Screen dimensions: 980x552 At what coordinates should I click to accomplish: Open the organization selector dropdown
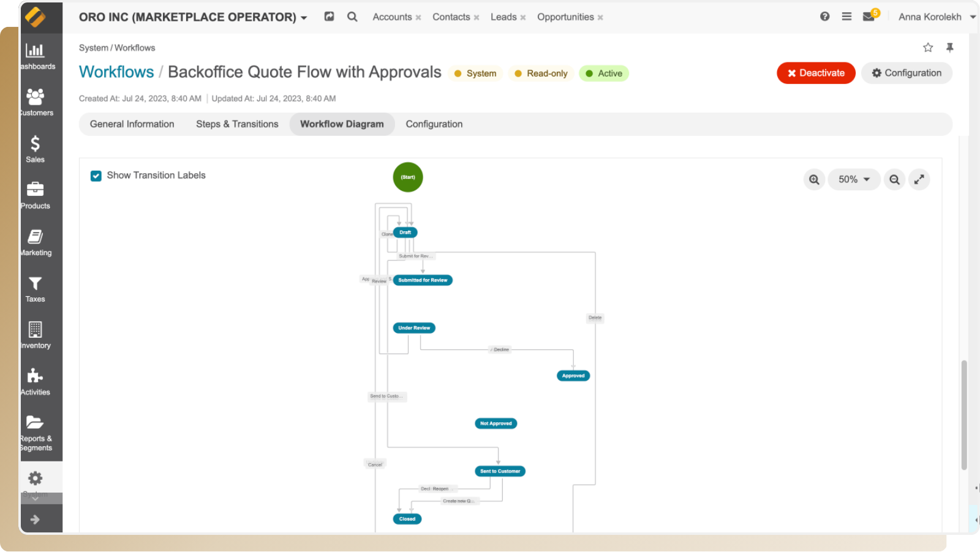[193, 17]
